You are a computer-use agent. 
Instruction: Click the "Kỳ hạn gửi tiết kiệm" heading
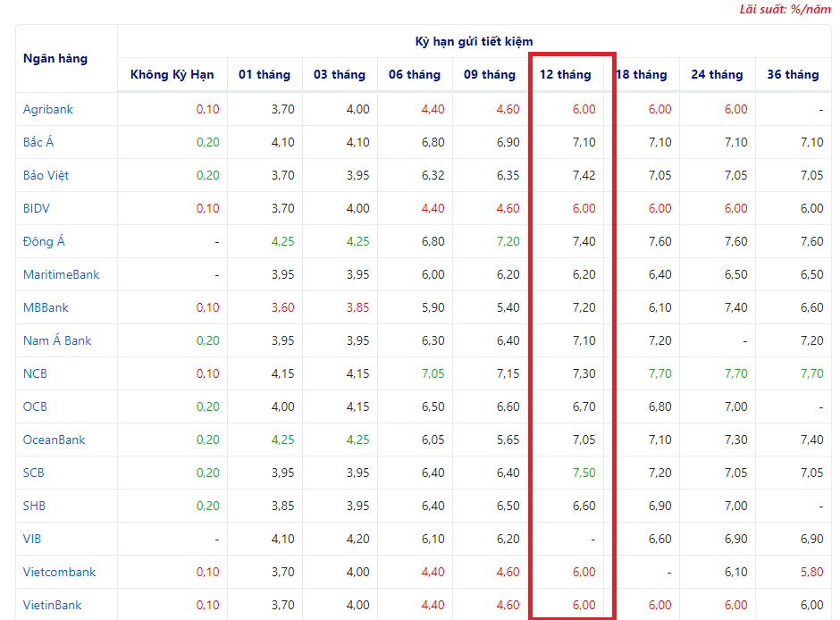pyautogui.click(x=475, y=42)
